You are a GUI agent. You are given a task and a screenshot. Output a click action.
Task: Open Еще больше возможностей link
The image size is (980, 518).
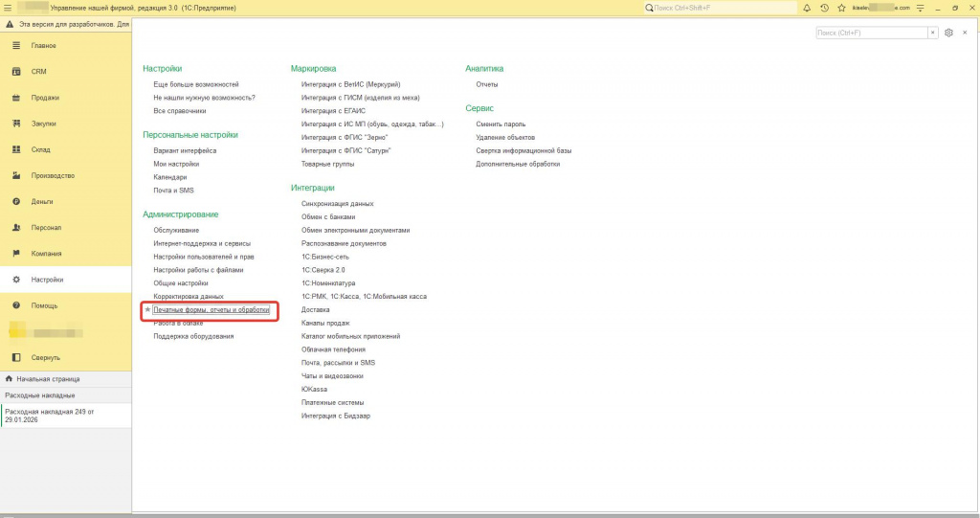[x=195, y=84]
